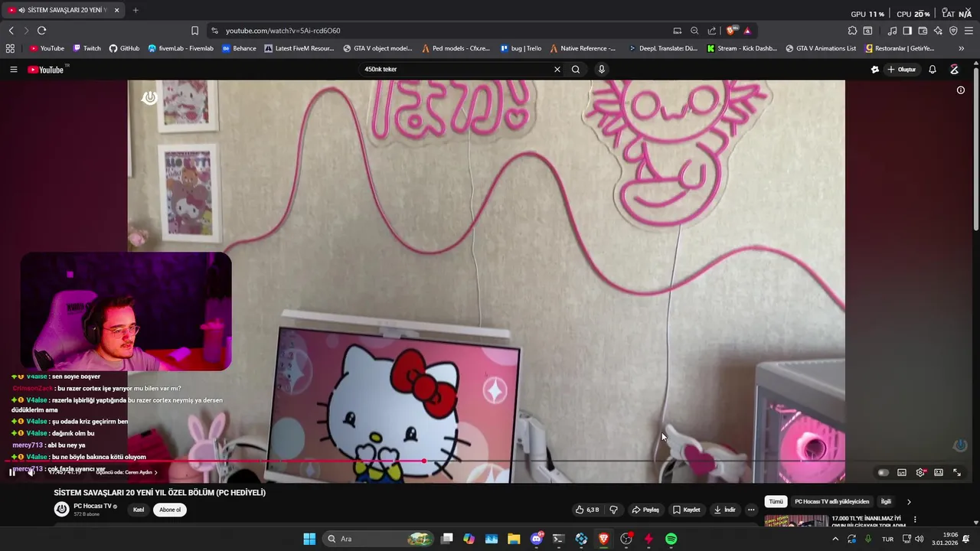Screen dimensions: 980x551
Task: Like the video with 6,3 B
Action: [587, 510]
